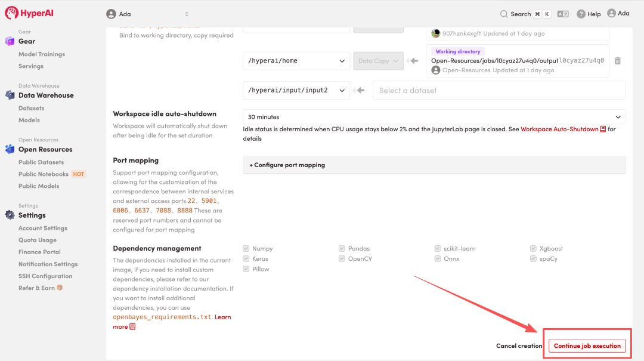Image resolution: width=644 pixels, height=361 pixels.
Task: Open the Data Copy dropdown
Action: [x=378, y=61]
